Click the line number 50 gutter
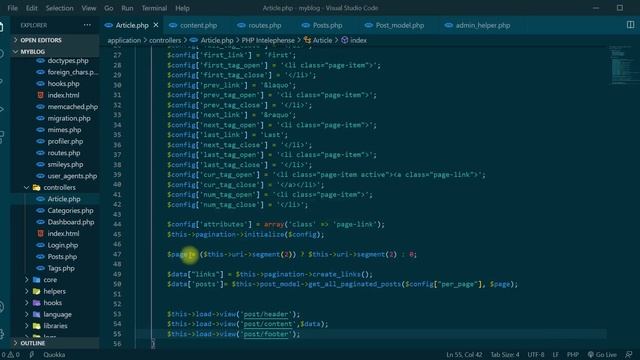 tap(117, 284)
